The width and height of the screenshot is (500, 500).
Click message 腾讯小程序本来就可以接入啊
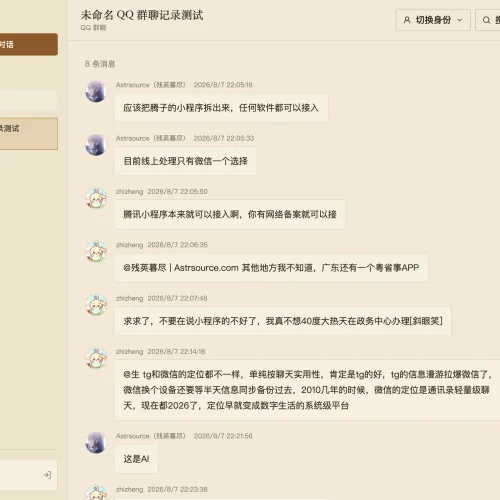230,214
